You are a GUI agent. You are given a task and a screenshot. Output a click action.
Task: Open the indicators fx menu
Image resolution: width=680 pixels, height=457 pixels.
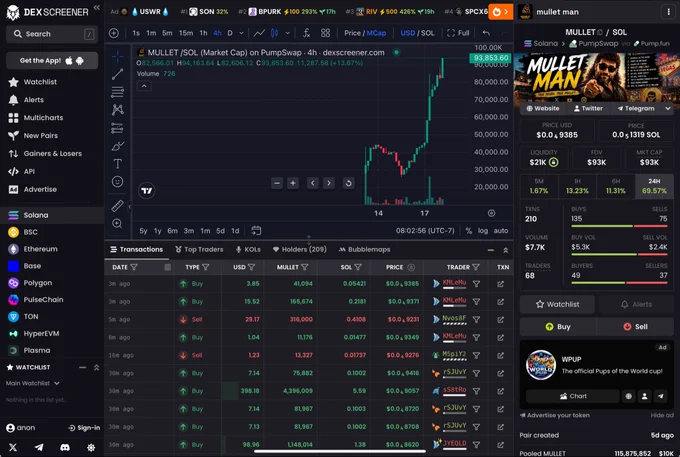pyautogui.click(x=306, y=33)
